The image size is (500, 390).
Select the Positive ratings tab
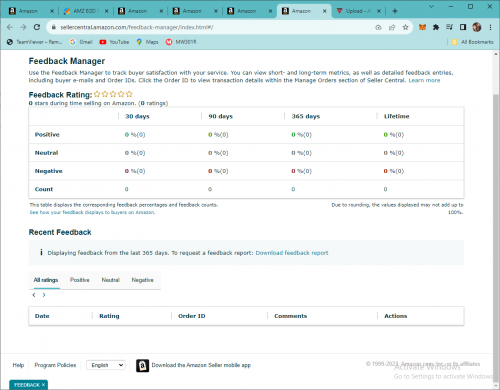[80, 280]
